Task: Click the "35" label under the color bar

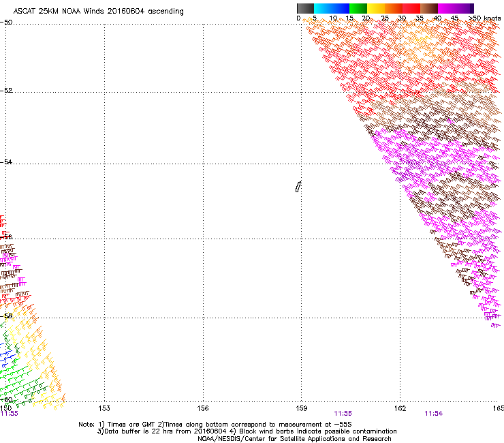Action: point(420,18)
